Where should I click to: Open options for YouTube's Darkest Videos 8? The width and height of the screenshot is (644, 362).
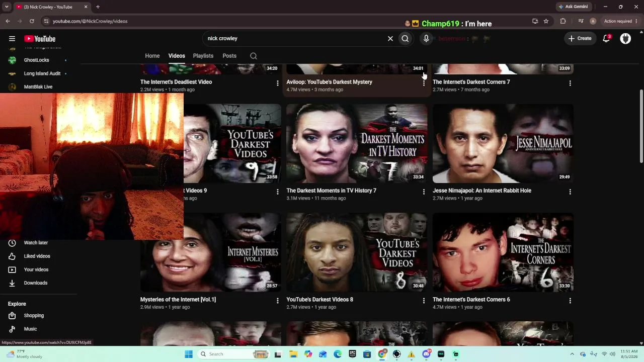tap(424, 301)
